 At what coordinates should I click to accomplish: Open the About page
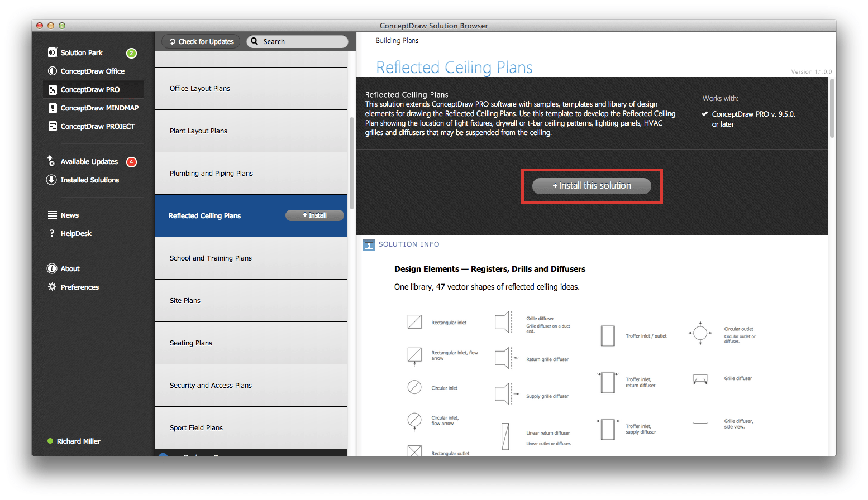(x=70, y=268)
